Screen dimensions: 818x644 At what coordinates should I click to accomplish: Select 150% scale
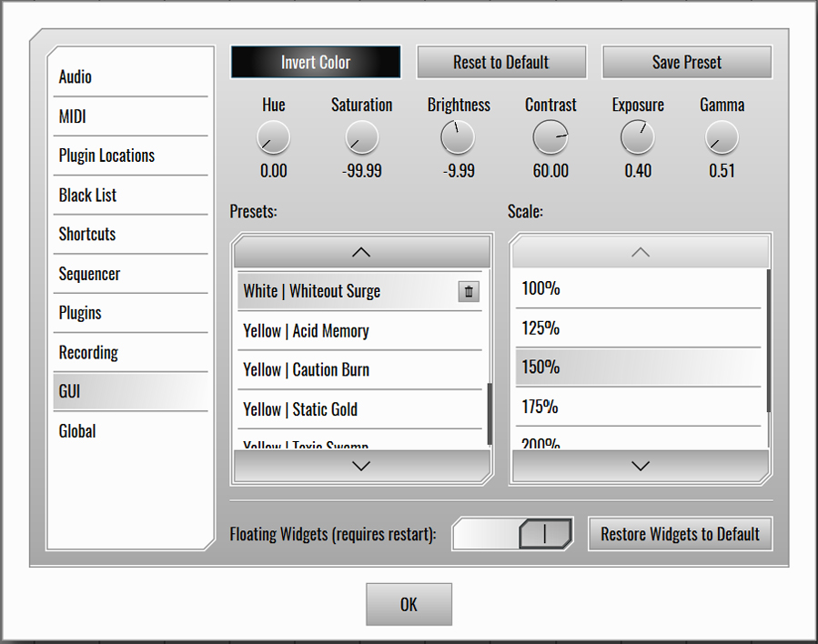tap(639, 367)
